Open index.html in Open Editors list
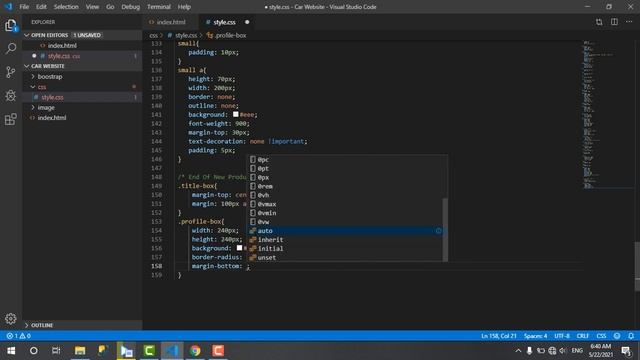Viewport: 640px width, 360px height. pyautogui.click(x=62, y=46)
